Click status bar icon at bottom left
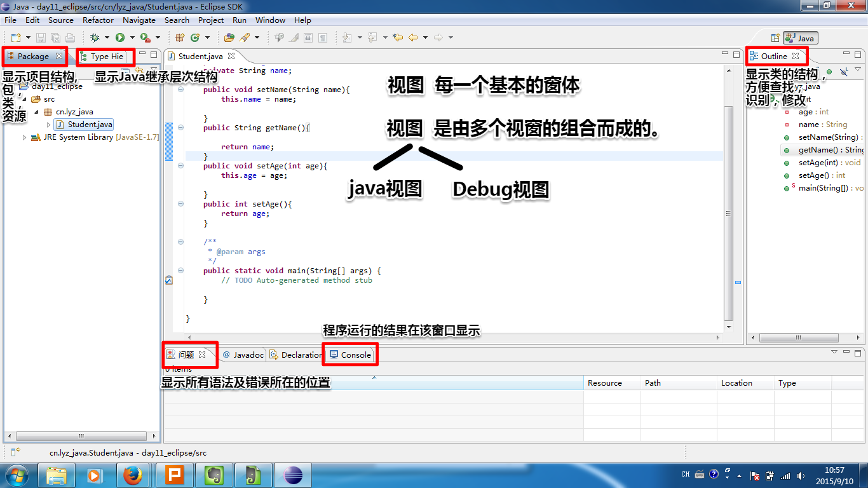868x488 pixels. tap(15, 452)
